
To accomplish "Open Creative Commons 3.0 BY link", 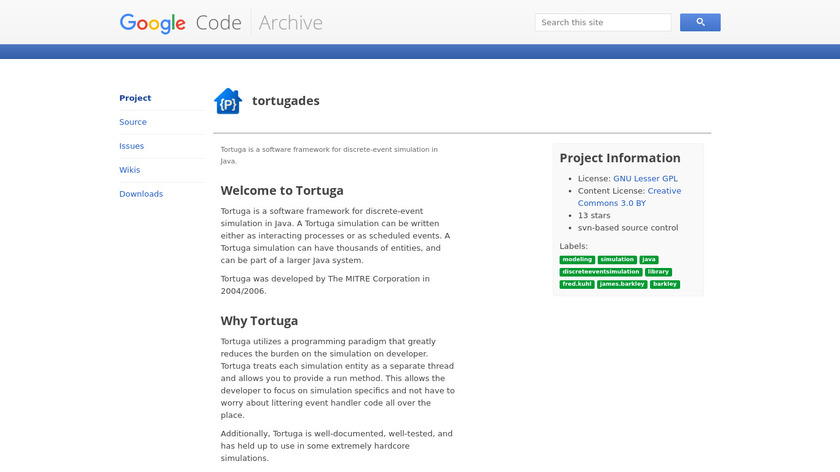I will click(629, 197).
